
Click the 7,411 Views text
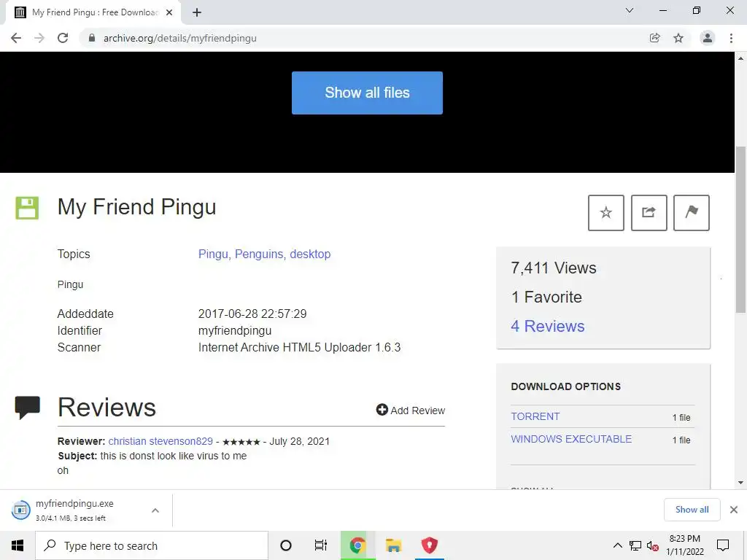[553, 268]
